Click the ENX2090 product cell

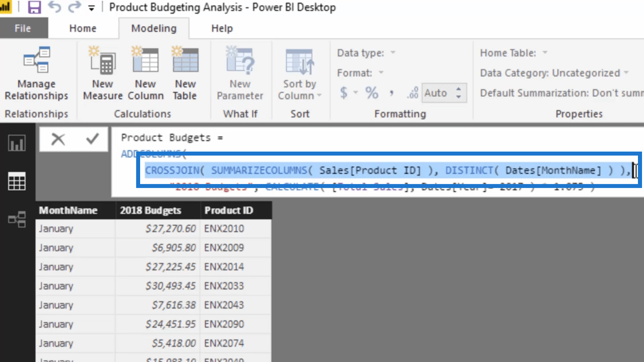[x=236, y=324]
